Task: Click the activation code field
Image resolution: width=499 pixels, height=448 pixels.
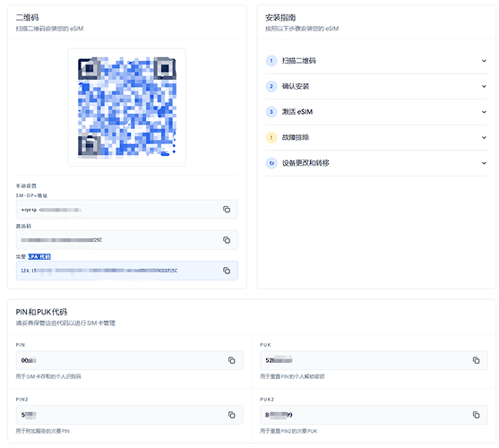Action: tap(127, 240)
